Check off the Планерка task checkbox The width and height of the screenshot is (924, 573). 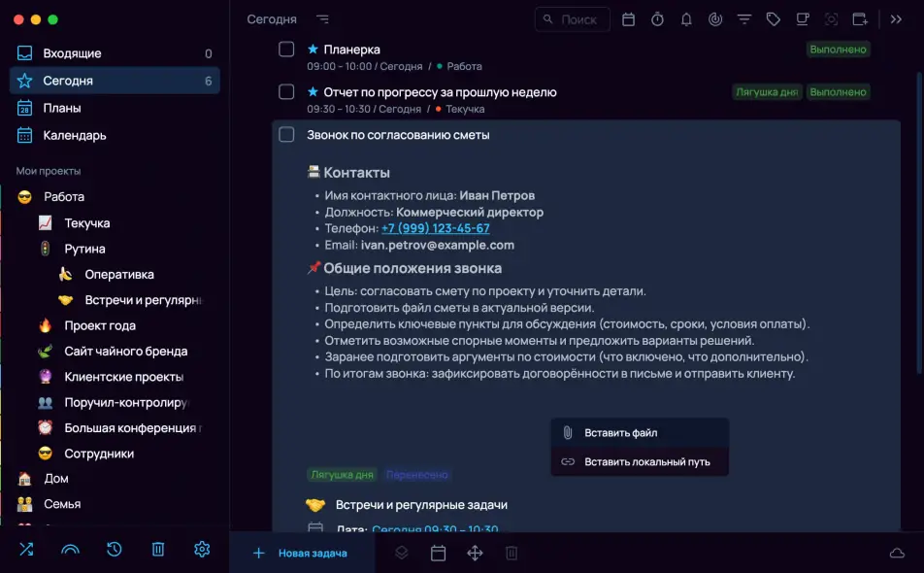286,50
